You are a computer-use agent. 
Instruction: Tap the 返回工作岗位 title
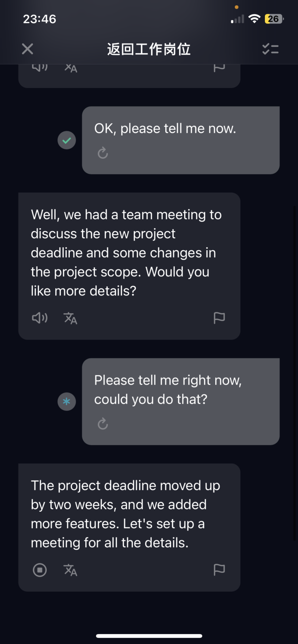[x=149, y=49]
